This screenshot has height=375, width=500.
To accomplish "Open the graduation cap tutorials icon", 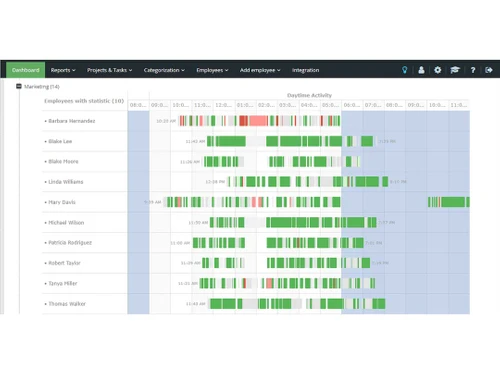I will coord(455,70).
